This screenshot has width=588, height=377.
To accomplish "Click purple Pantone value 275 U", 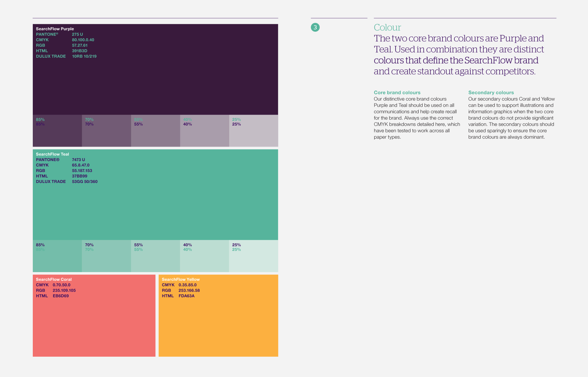I will point(77,34).
